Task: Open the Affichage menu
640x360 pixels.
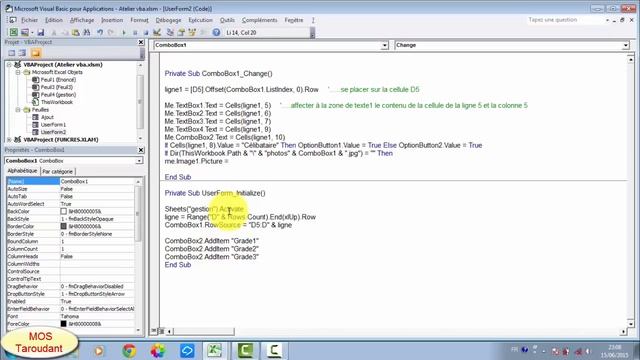Action: pos(82,20)
